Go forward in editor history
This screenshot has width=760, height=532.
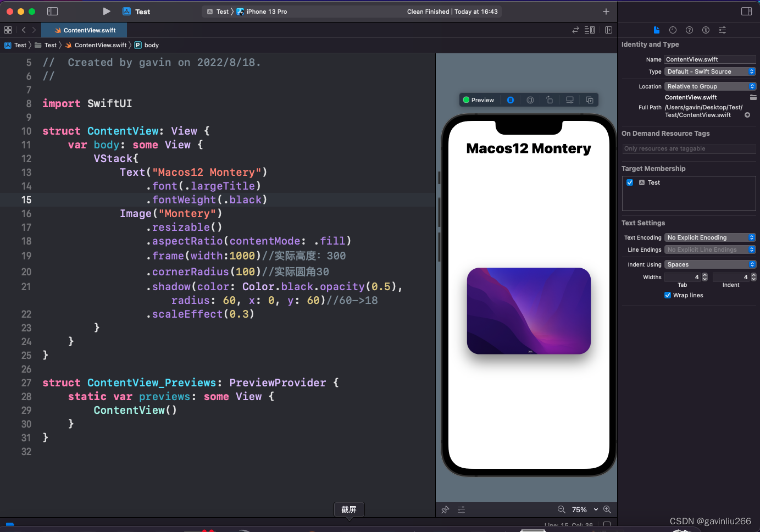coord(34,30)
